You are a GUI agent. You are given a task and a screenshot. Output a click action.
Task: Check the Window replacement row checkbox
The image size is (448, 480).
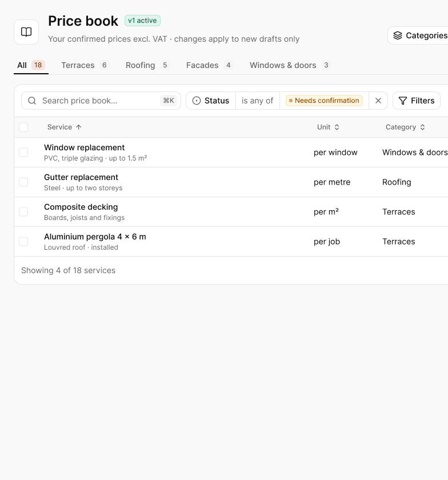tap(23, 153)
